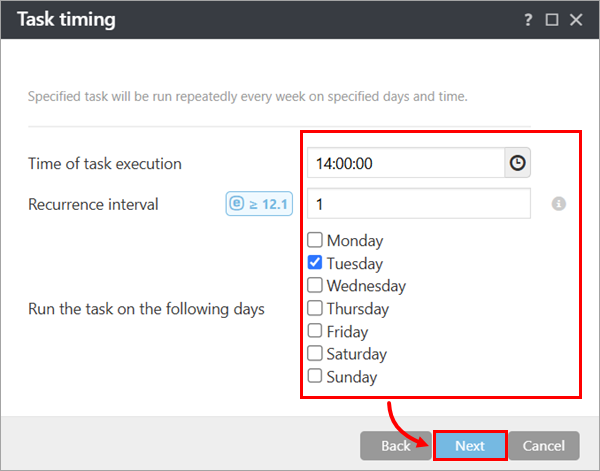Screen dimensions: 600x471
Task: Select Thursday as a run day
Action: (315, 308)
